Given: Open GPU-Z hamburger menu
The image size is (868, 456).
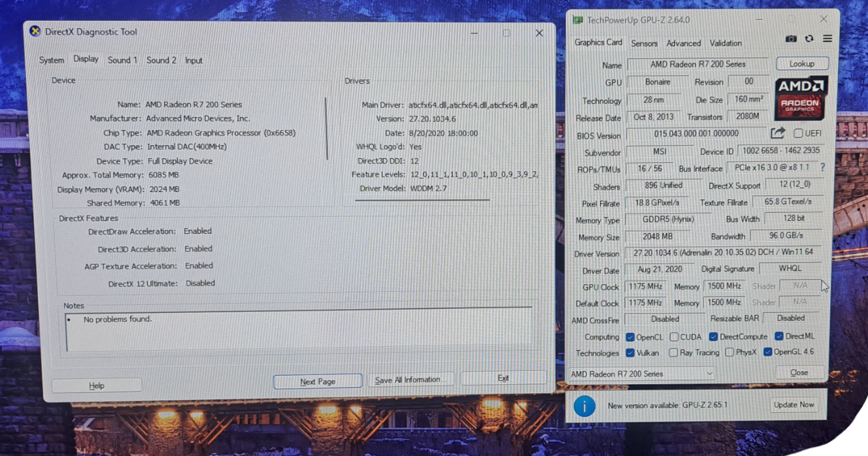Looking at the screenshot, I should point(827,39).
